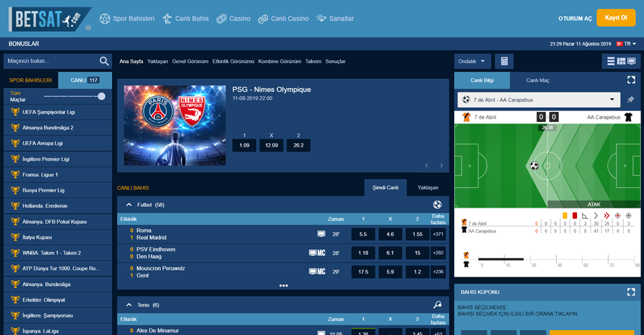Click the Canlı Casino icon
This screenshot has height=335, width=644.
pos(263,19)
